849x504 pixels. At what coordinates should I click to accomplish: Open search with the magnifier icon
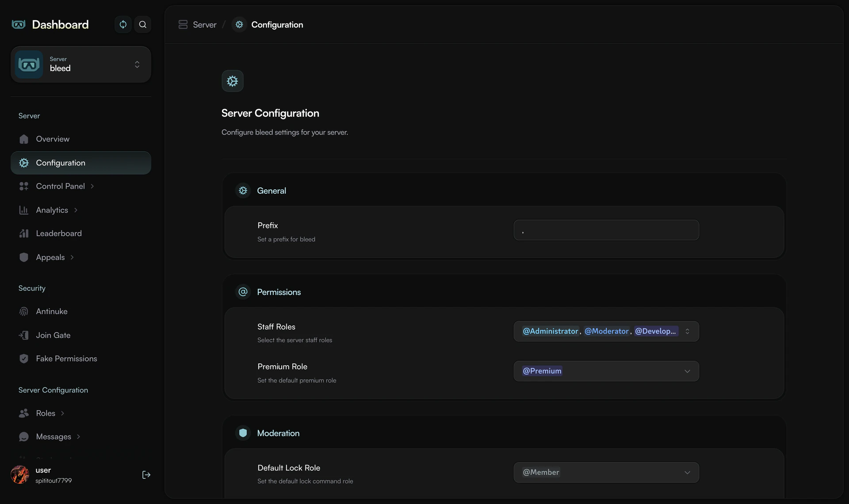[x=142, y=24]
